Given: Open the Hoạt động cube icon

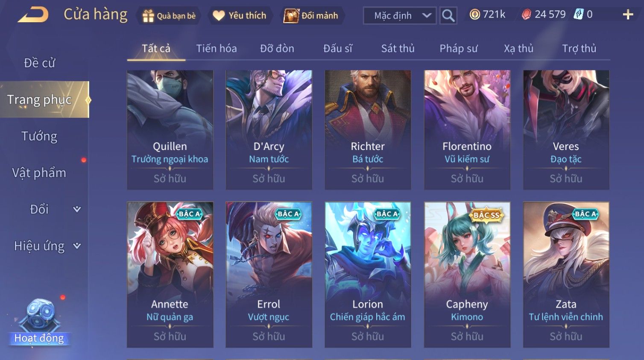Looking at the screenshot, I should pos(39,315).
